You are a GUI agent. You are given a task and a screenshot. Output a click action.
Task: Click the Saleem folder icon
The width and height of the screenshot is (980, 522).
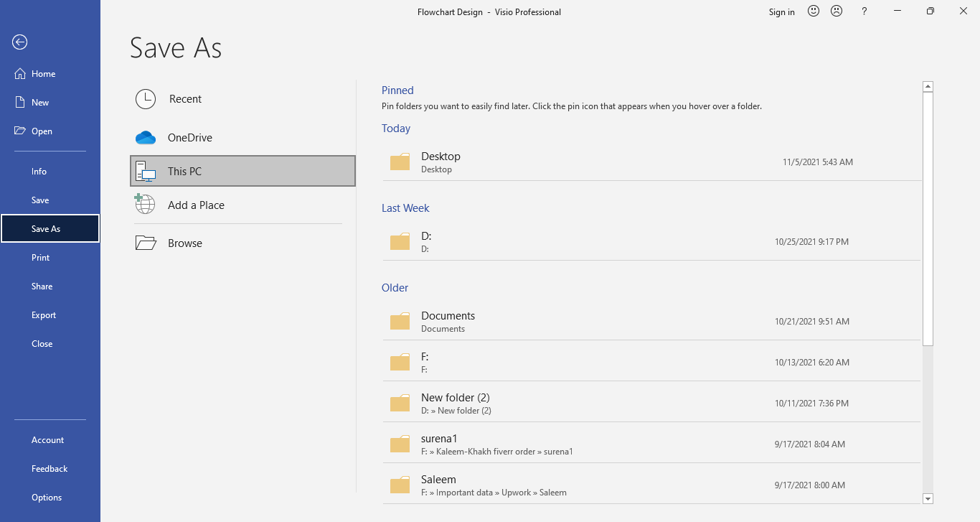(x=400, y=485)
